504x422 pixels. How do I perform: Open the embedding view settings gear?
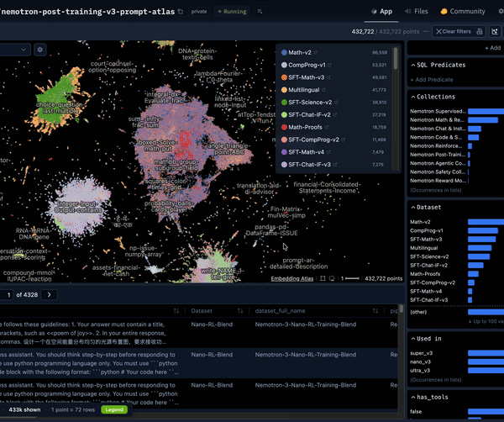click(x=39, y=50)
